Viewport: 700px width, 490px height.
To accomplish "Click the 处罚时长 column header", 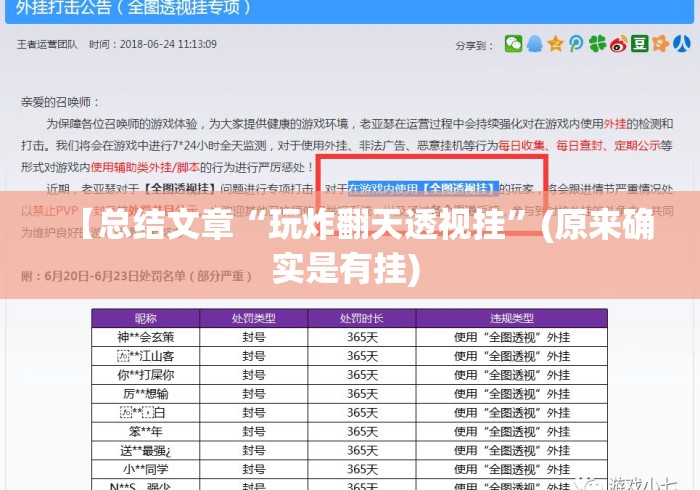I will [x=362, y=318].
